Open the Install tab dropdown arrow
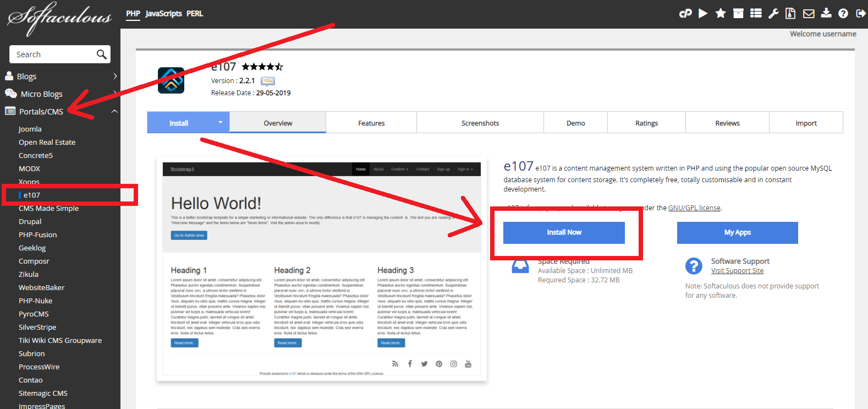Image resolution: width=868 pixels, height=409 pixels. 221,122
